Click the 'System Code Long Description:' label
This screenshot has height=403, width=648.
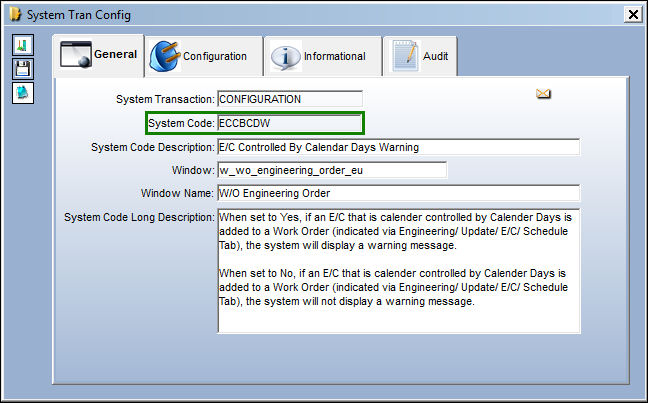tap(139, 217)
